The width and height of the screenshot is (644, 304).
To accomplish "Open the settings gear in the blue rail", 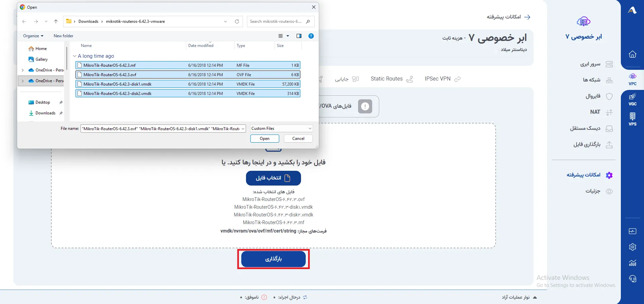I will 632,247.
